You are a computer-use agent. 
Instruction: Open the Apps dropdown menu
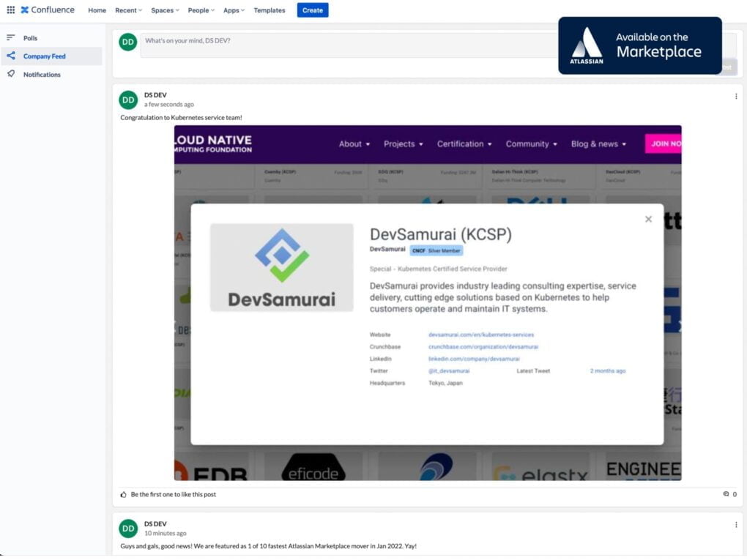click(234, 10)
